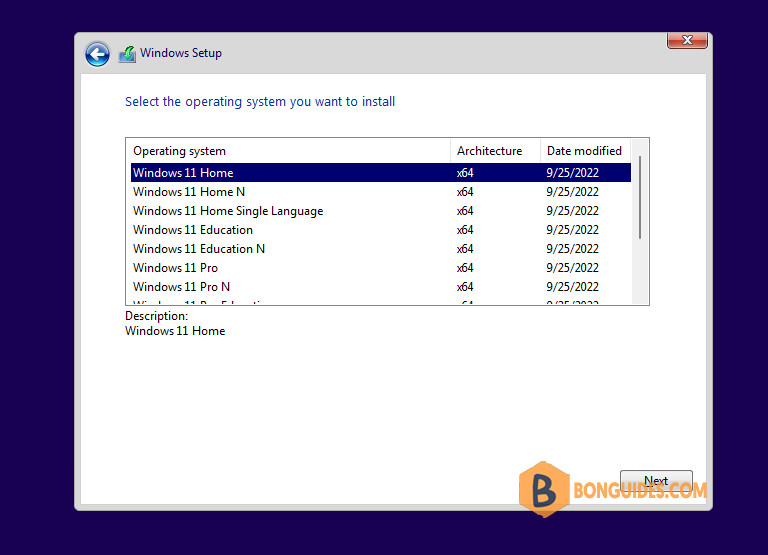The image size is (768, 555).
Task: Select Windows 11 Home edition
Action: (381, 172)
